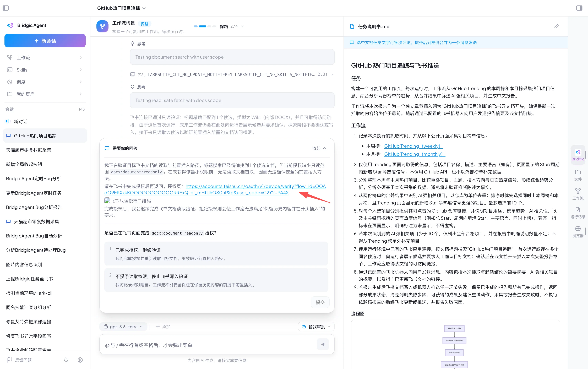Open conversation 同名技能冲突分组分析
The height and width of the screenshot is (369, 588).
(x=45, y=307)
